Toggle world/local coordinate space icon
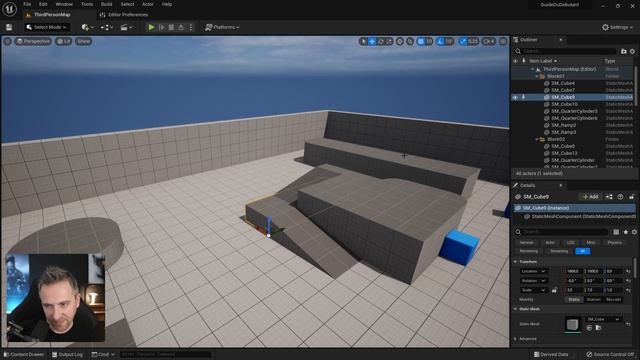640x360 pixels. point(400,41)
